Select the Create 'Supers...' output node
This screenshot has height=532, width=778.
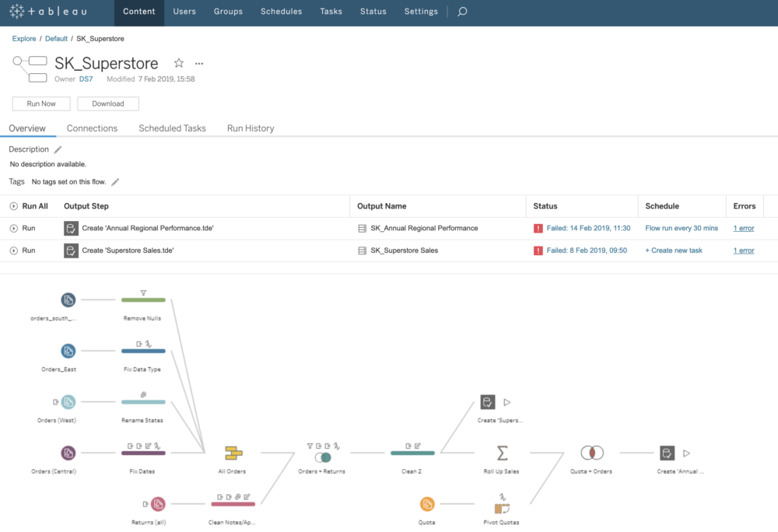pos(488,402)
